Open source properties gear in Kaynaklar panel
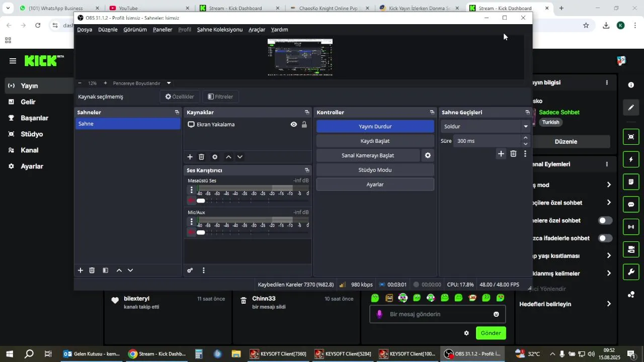 click(215, 157)
